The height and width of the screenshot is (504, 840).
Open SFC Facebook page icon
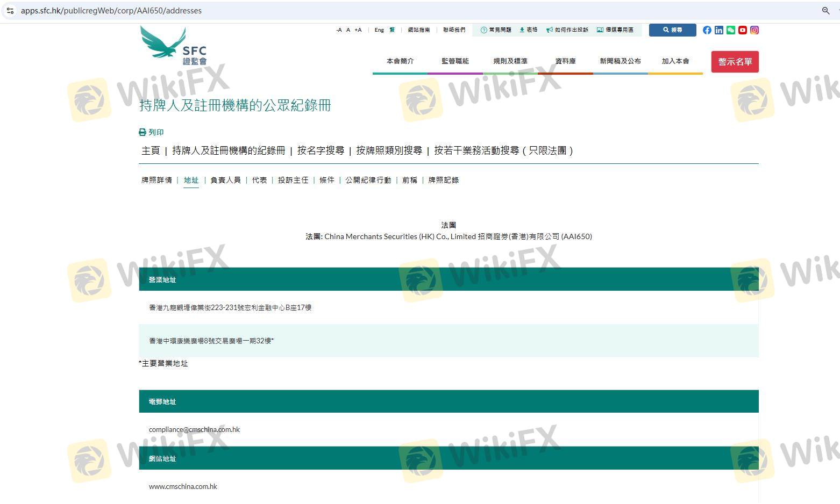[x=707, y=30]
